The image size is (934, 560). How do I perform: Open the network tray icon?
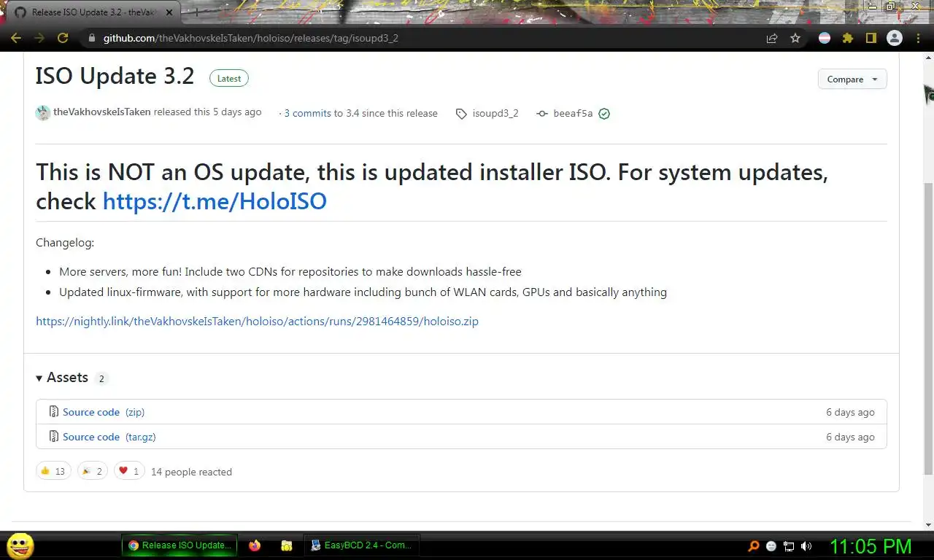789,545
